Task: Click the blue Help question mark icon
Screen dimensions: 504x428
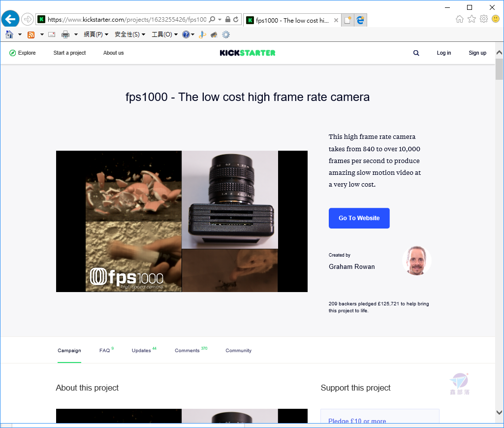Action: coord(186,34)
